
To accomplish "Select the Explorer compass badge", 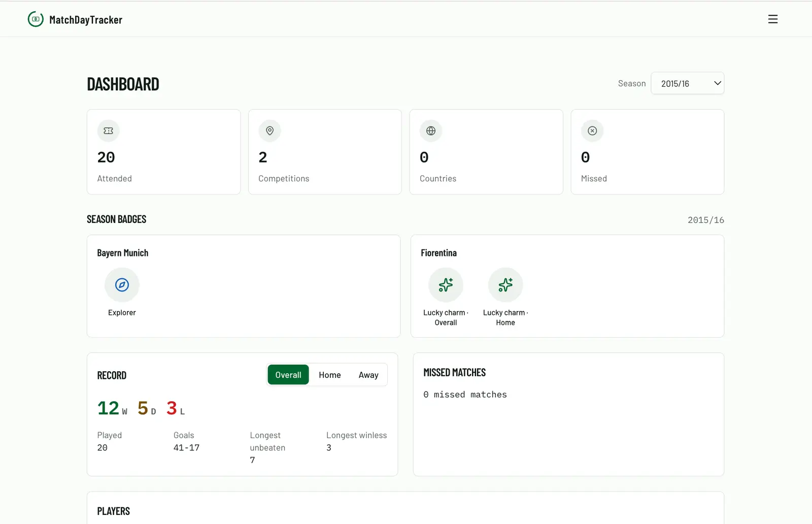I will (x=122, y=285).
